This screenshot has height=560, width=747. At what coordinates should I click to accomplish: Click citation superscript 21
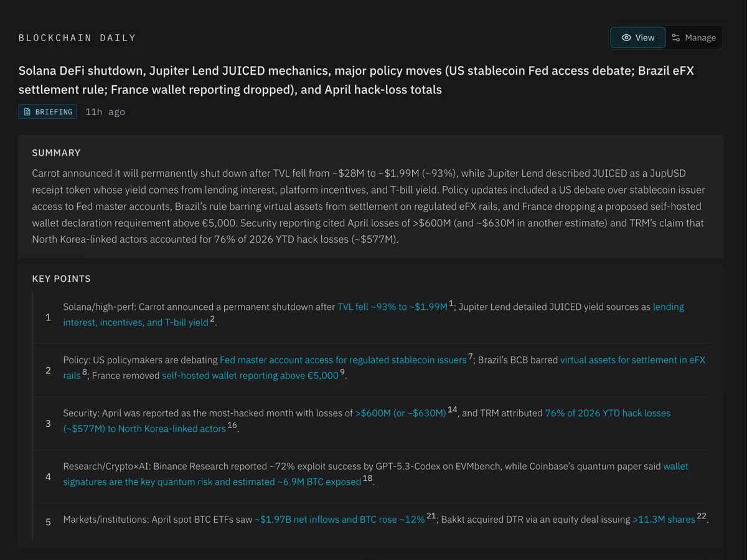pyautogui.click(x=431, y=515)
